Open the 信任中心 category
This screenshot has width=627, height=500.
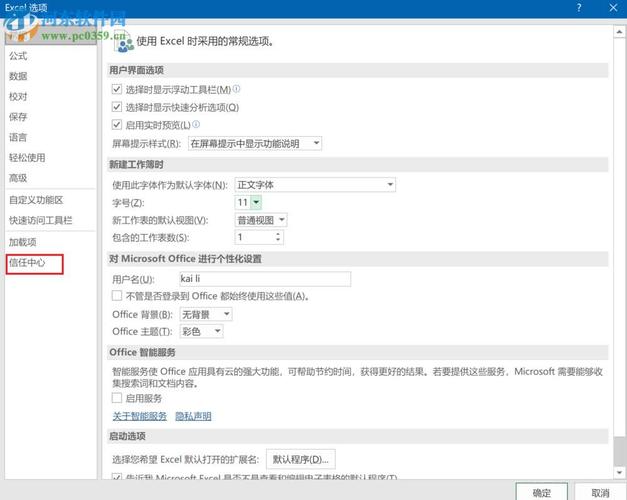tap(27, 263)
